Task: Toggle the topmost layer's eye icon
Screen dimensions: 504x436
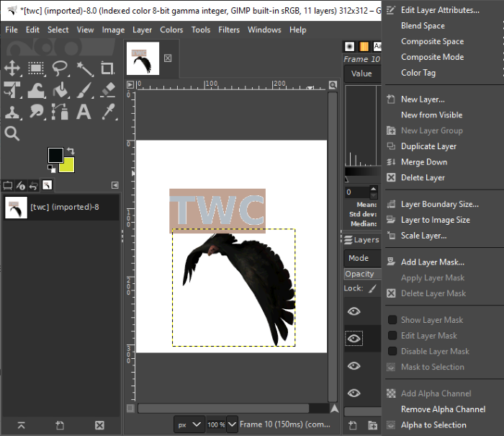Action: coord(354,311)
